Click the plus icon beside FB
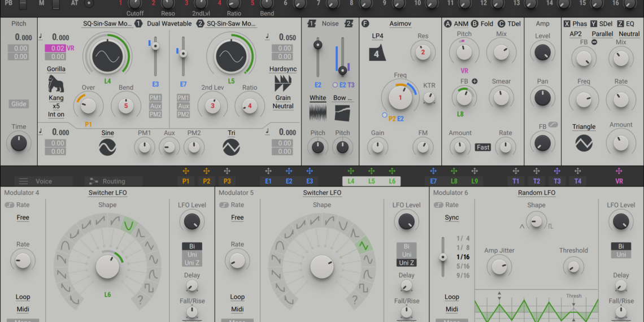This screenshot has height=322, width=644. click(x=475, y=81)
